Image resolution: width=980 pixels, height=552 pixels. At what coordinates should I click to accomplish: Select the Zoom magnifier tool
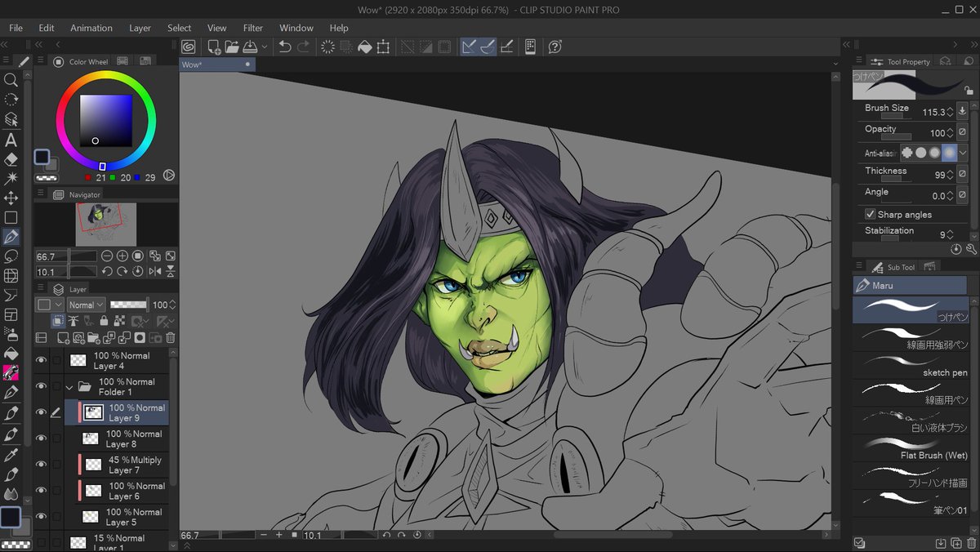(x=11, y=80)
